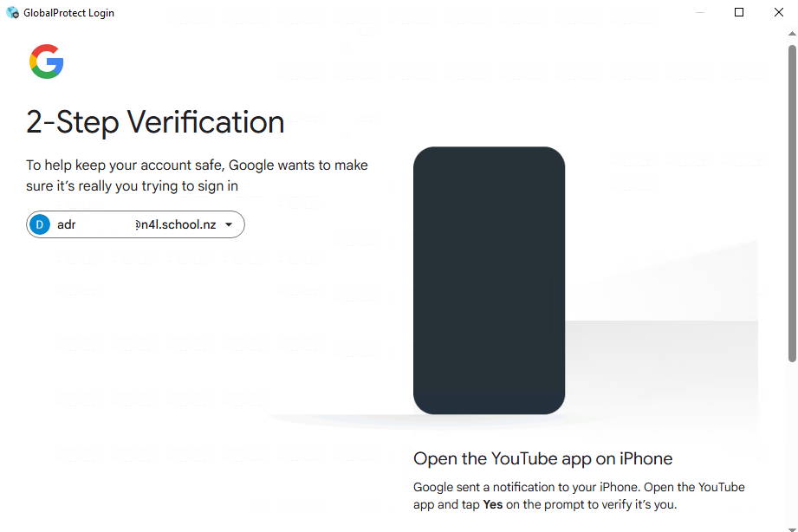Click the bold "Yes" word in instructions

(x=493, y=504)
